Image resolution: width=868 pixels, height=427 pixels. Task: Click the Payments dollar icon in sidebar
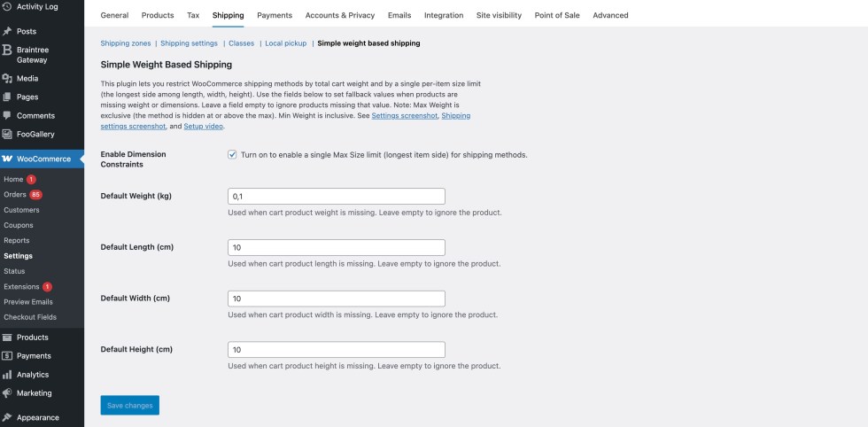[x=7, y=356]
